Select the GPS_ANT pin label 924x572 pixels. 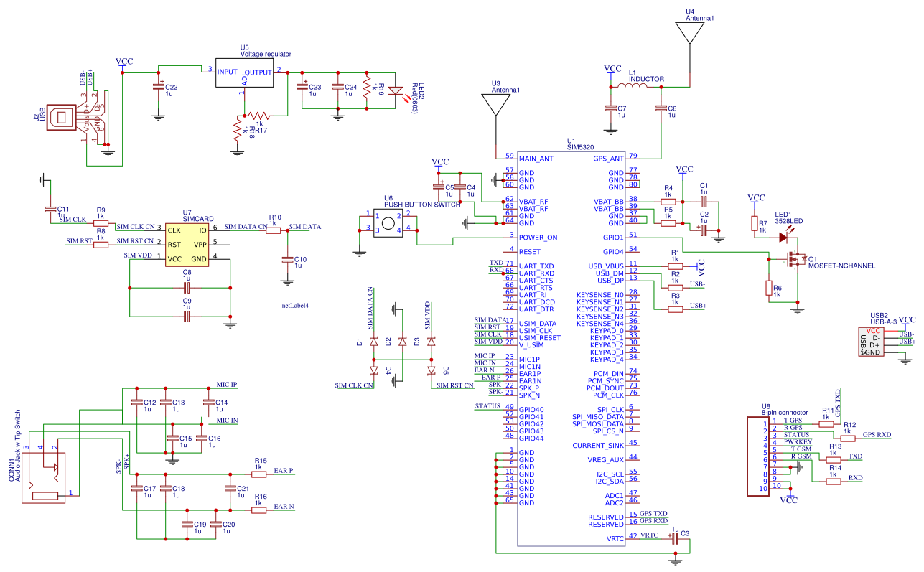click(x=609, y=159)
